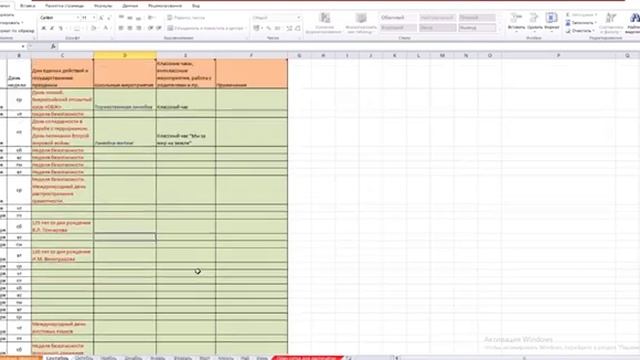
Task: Select the cell 'Классный час'
Action: [186, 100]
